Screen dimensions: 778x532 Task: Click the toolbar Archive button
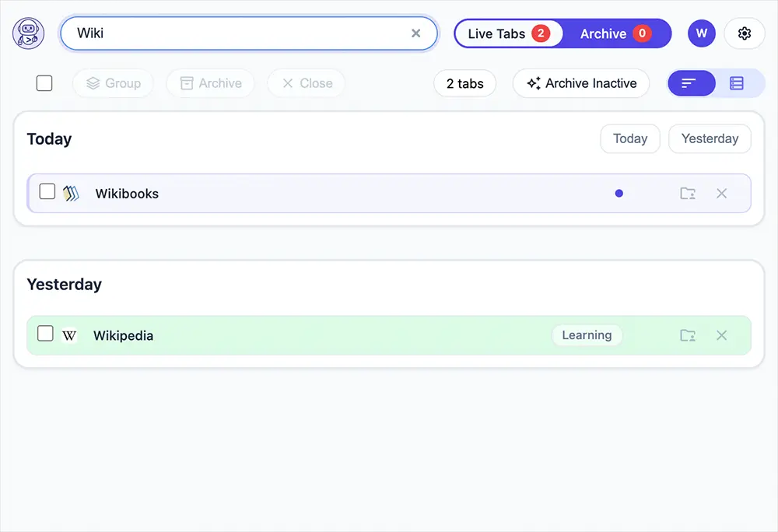210,83
